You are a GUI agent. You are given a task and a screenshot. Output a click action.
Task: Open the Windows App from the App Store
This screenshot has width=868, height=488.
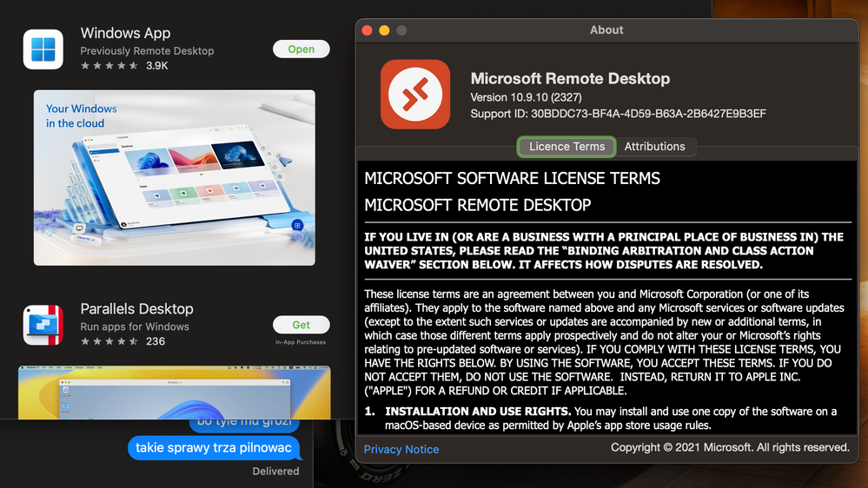301,49
